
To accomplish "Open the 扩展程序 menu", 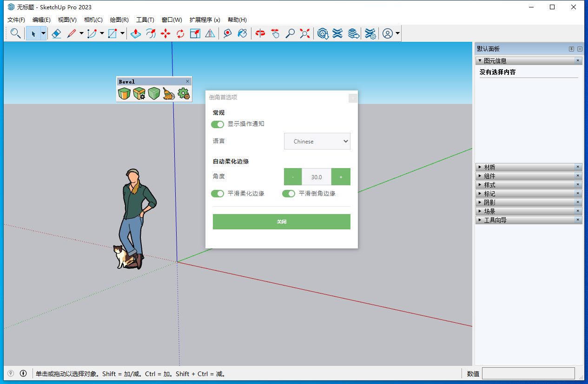I will (205, 20).
